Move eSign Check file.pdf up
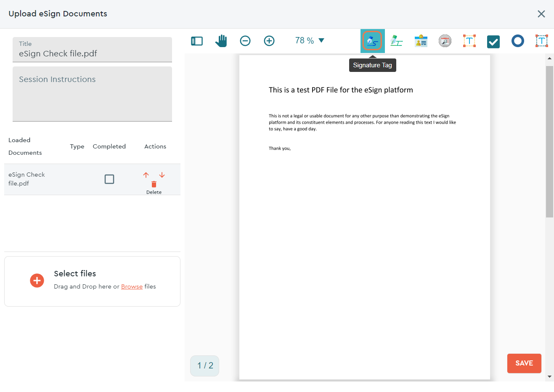The width and height of the screenshot is (554, 392). [146, 175]
